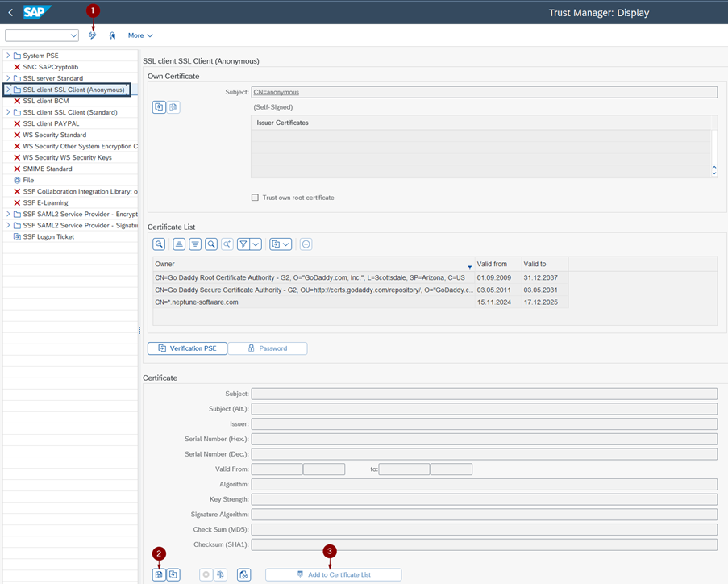Click the sort descending icon in the Certificate List toolbar

click(195, 244)
